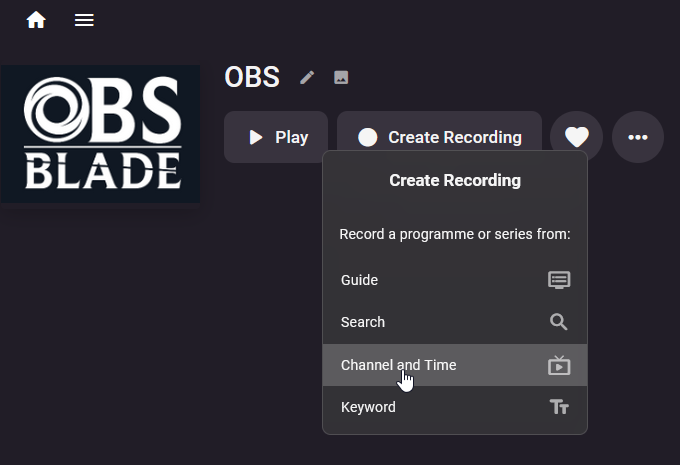Click the pencil edit metadata icon
680x465 pixels.
pyautogui.click(x=307, y=78)
